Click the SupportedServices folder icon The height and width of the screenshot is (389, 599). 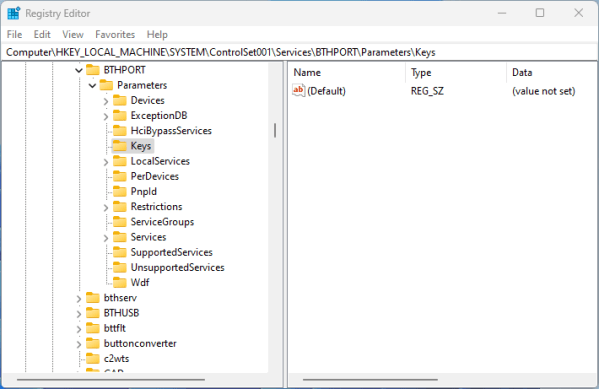click(120, 252)
